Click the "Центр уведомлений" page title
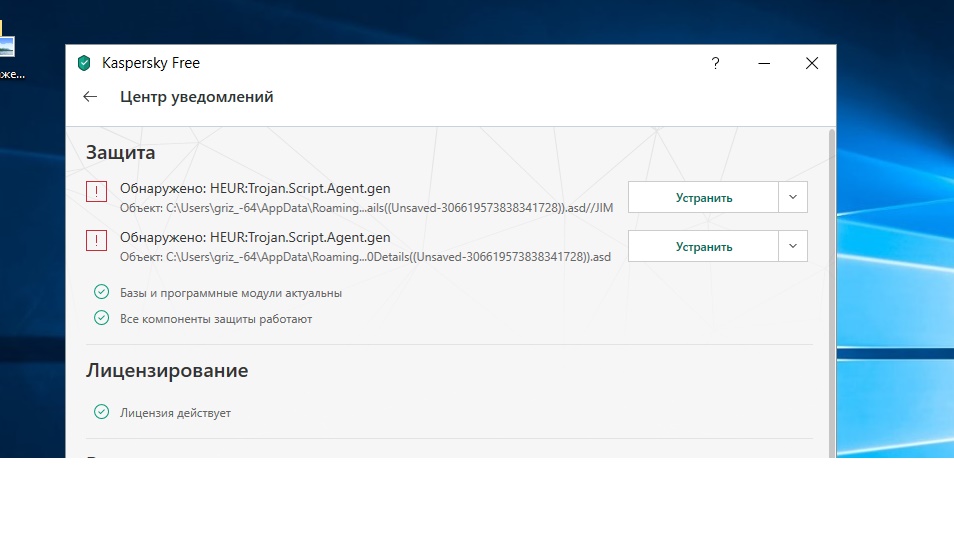Screen dimensions: 954x540 197,97
